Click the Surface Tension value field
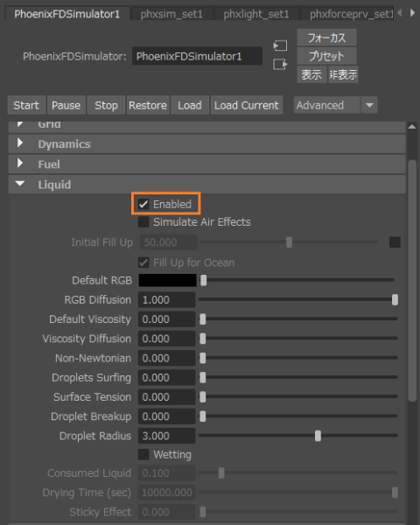Image resolution: width=420 pixels, height=525 pixels. [167, 396]
